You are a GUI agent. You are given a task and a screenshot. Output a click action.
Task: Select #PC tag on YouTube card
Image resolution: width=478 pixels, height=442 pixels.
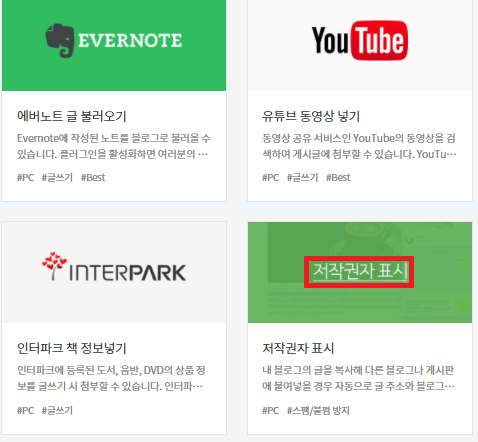pos(271,177)
